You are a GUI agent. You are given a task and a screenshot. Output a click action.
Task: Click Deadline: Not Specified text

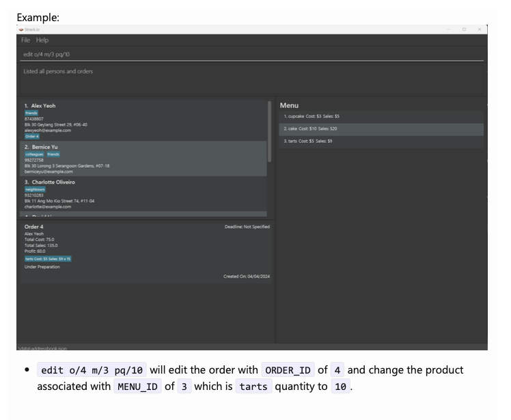click(247, 227)
